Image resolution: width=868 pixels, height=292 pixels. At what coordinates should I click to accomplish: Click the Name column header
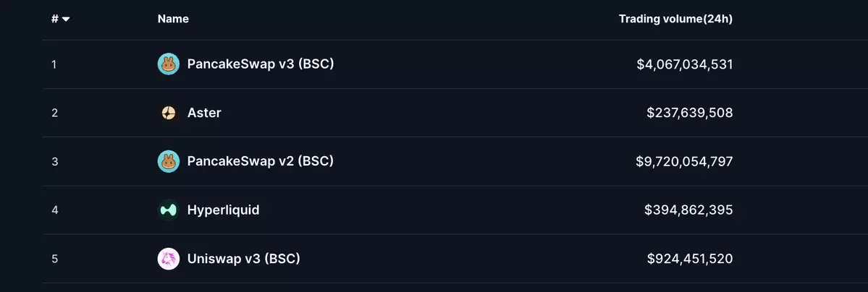click(173, 20)
